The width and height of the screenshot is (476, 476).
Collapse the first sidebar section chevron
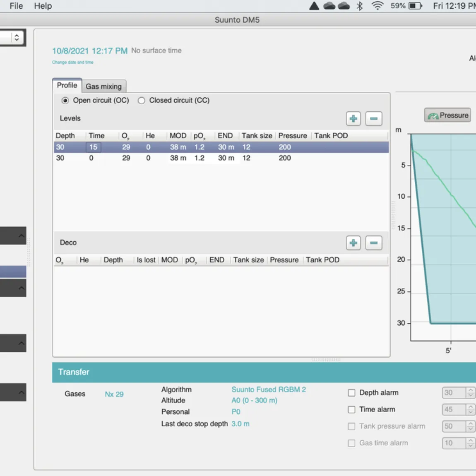pos(21,236)
